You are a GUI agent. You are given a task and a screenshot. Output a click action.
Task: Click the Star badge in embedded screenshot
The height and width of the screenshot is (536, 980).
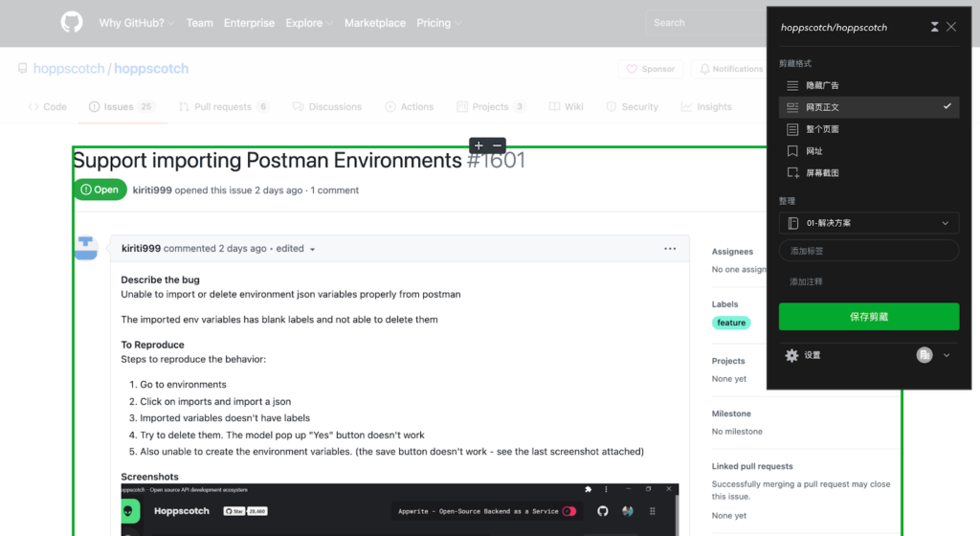pos(246,511)
